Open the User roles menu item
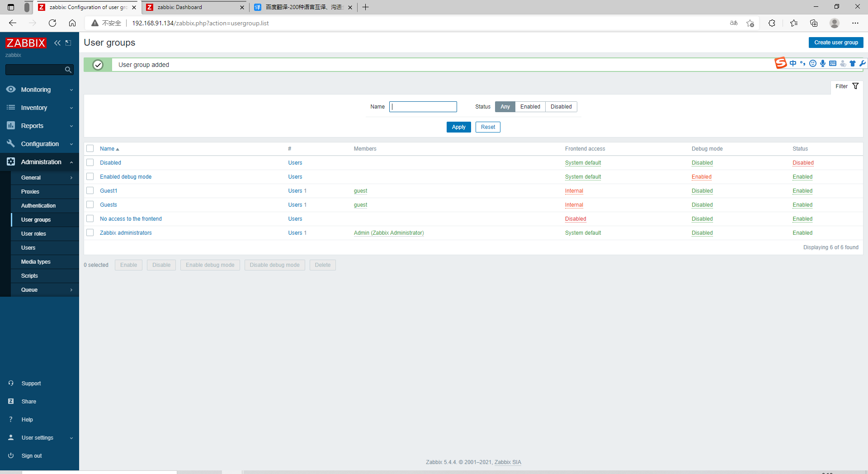 pos(45,234)
